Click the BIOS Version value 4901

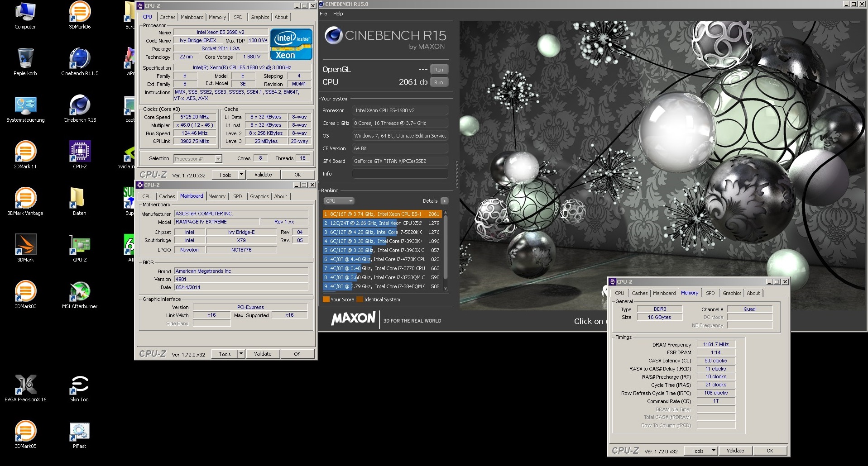click(x=241, y=279)
